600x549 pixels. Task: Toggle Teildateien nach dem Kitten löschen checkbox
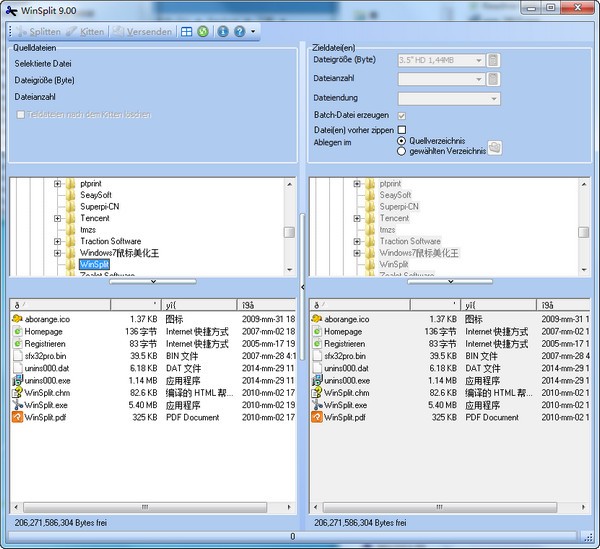coord(21,114)
